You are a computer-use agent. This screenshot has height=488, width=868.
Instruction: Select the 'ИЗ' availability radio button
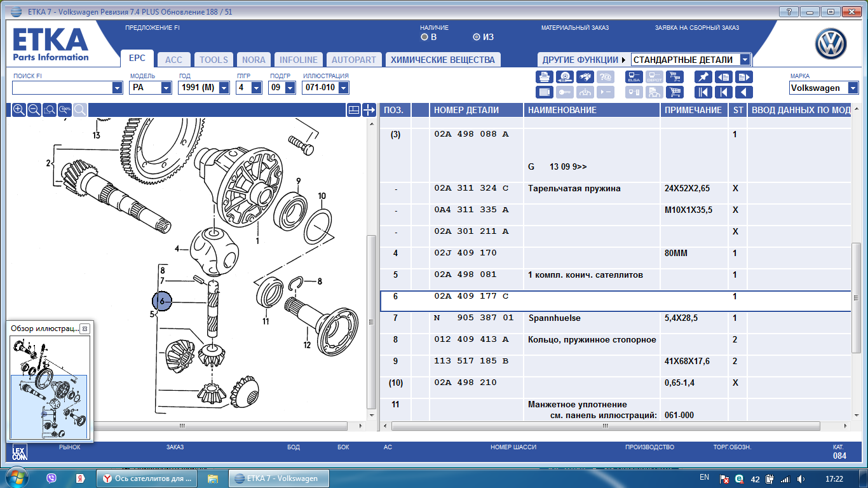point(477,37)
